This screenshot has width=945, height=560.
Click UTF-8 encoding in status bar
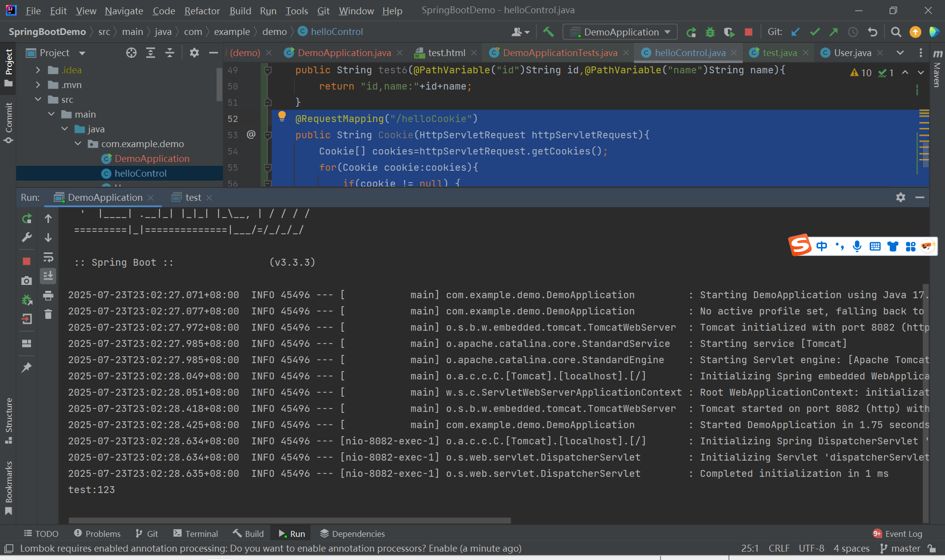click(x=811, y=548)
